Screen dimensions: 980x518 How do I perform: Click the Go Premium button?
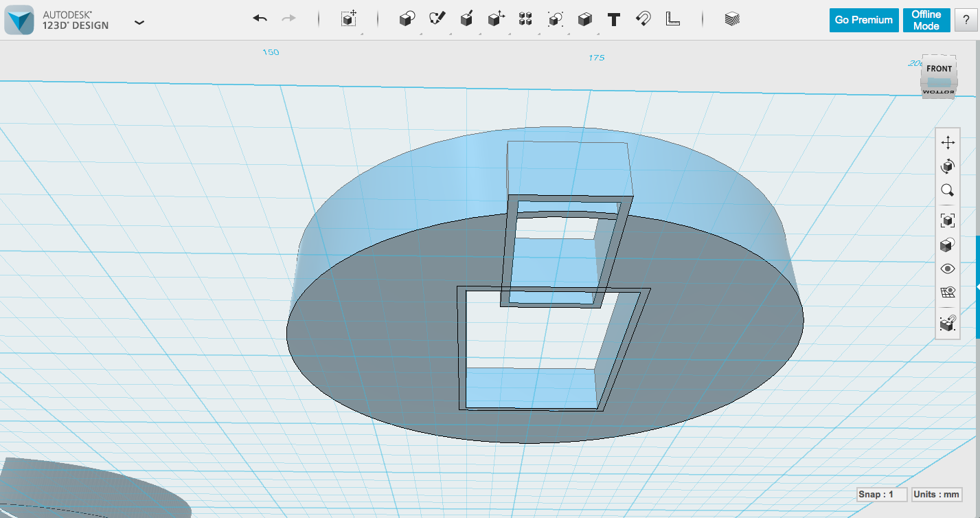click(863, 20)
